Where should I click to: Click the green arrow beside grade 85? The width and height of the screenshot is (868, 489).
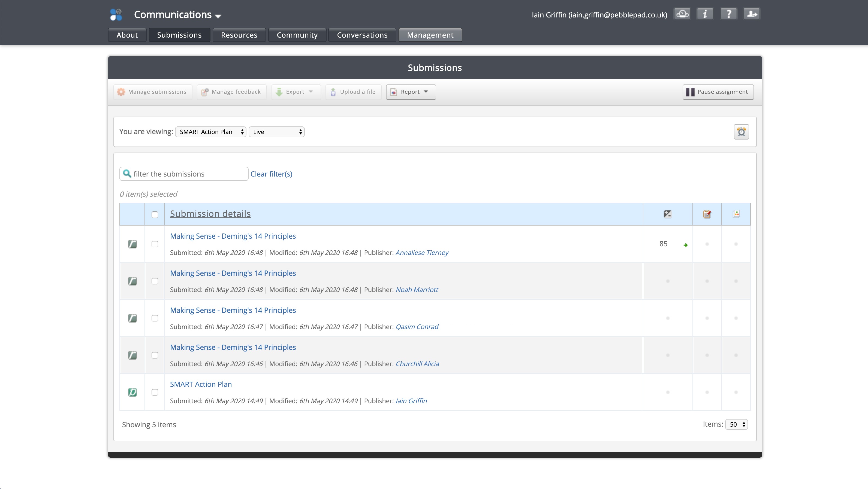click(685, 245)
